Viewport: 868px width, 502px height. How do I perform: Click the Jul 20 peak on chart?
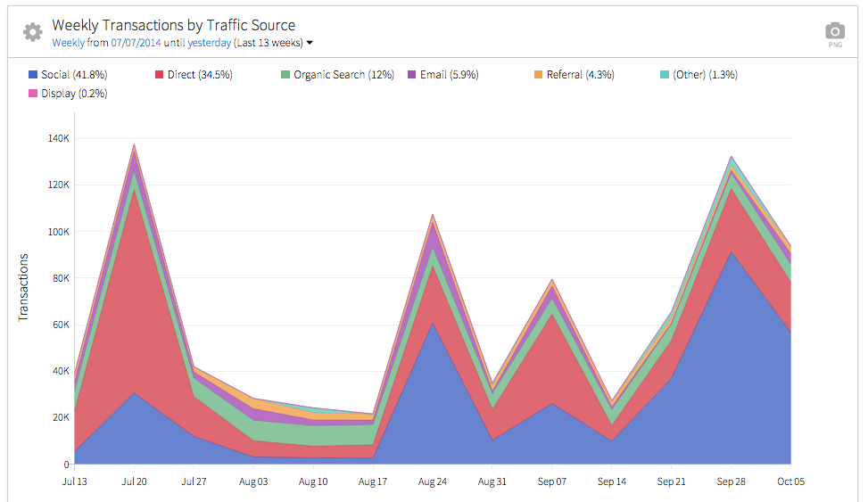(135, 146)
